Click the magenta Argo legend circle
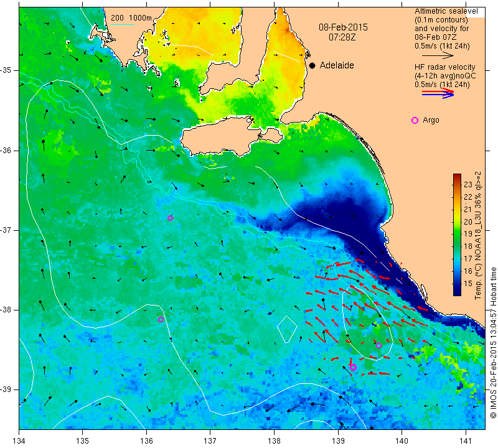This screenshot has height=448, width=498. (x=415, y=120)
